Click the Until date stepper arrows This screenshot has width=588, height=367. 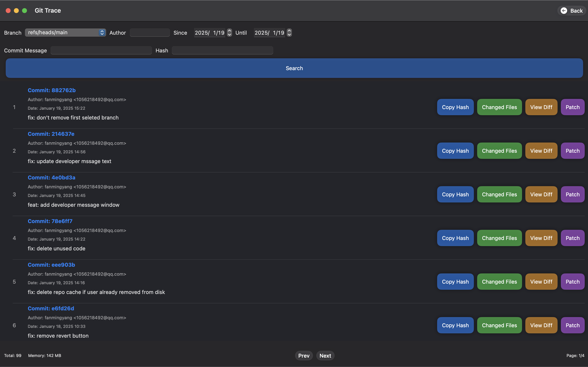pyautogui.click(x=289, y=33)
